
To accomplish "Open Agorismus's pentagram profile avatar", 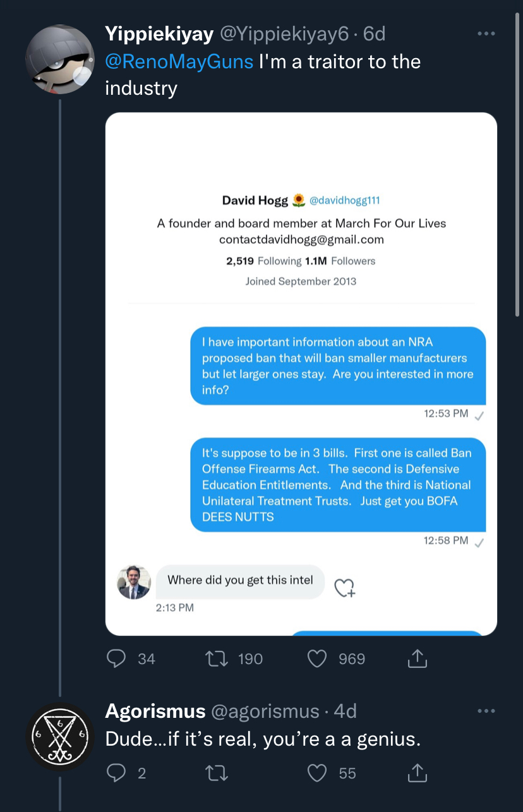I will point(60,736).
